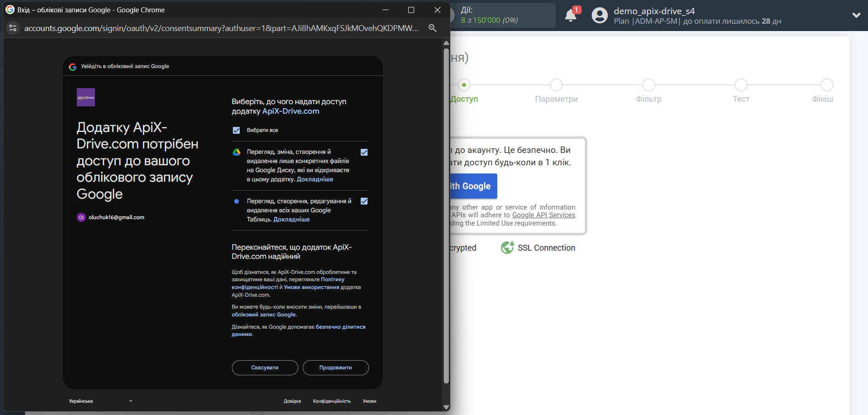Expand the account panel chevron at top right
This screenshot has height=415, width=868.
856,15
